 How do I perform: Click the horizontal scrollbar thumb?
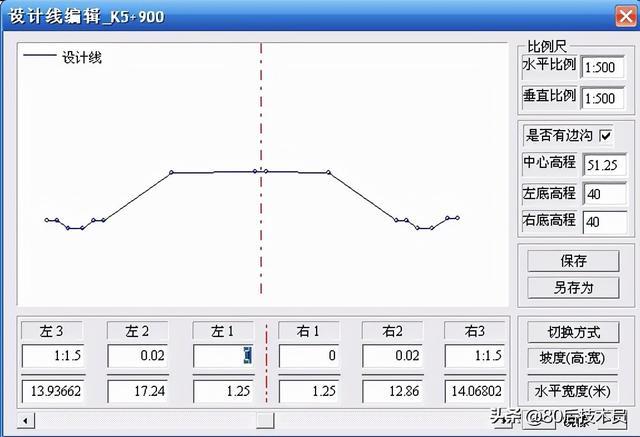(265, 420)
